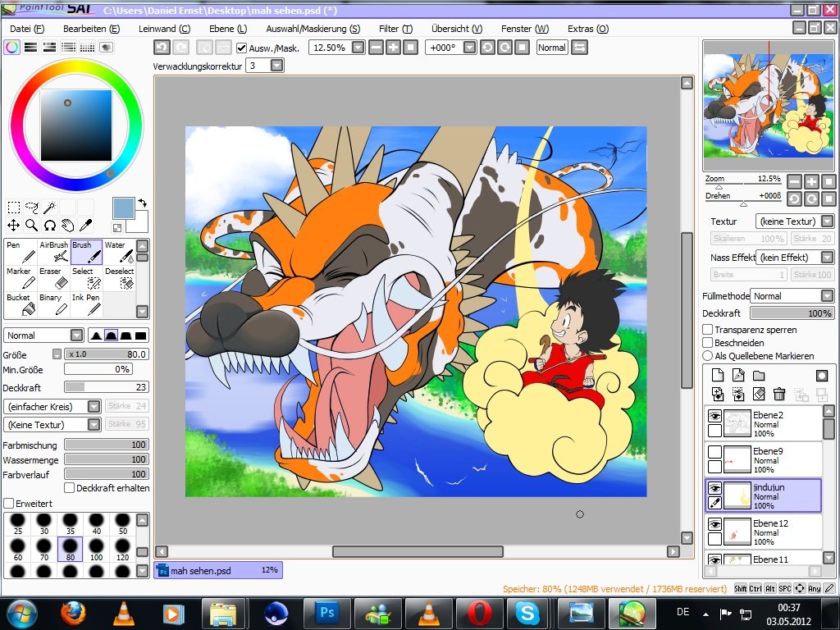This screenshot has width=840, height=630.
Task: Create a new normal layer
Action: coord(718,375)
